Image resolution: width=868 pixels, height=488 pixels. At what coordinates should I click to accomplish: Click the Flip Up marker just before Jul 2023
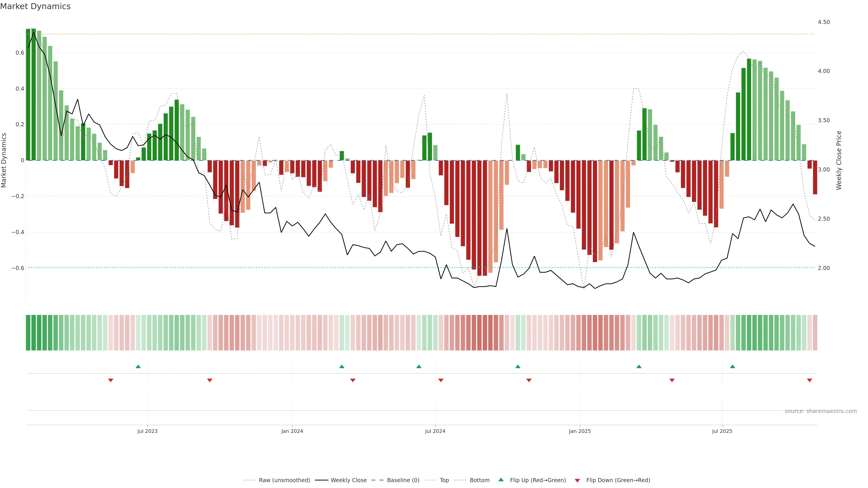[138, 366]
